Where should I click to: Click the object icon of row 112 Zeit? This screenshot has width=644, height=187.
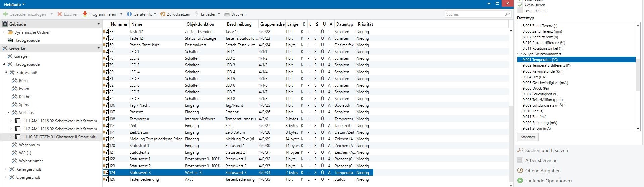(x=106, y=126)
